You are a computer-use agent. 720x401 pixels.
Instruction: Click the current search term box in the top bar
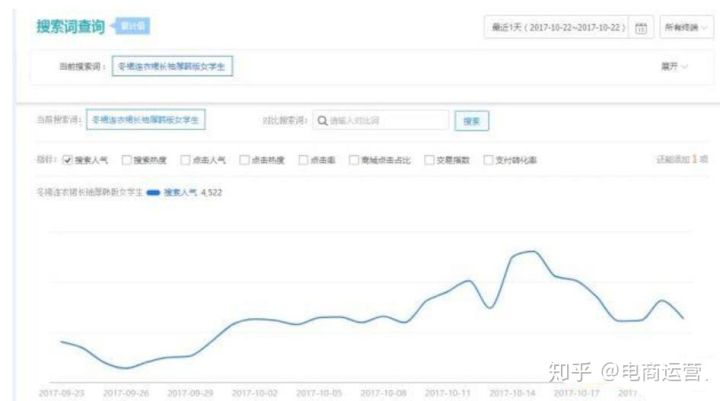175,67
